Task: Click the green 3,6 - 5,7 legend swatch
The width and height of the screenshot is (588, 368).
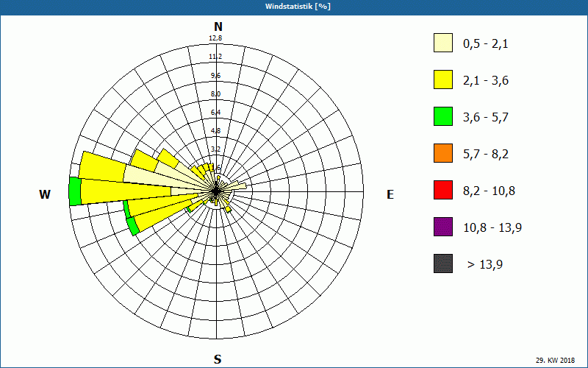Action: pos(443,116)
